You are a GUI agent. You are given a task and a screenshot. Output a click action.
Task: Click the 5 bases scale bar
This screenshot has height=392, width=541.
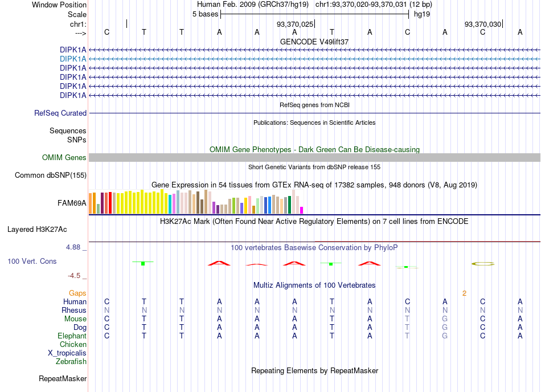pyautogui.click(x=315, y=14)
